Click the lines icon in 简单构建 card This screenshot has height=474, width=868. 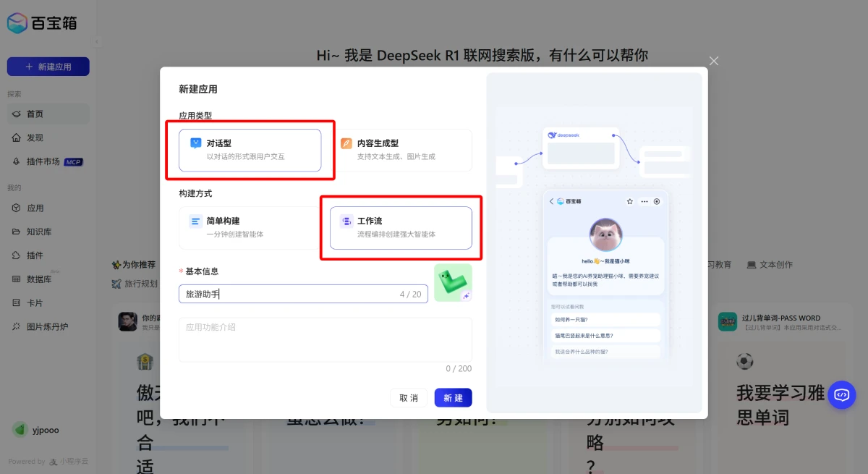point(195,221)
